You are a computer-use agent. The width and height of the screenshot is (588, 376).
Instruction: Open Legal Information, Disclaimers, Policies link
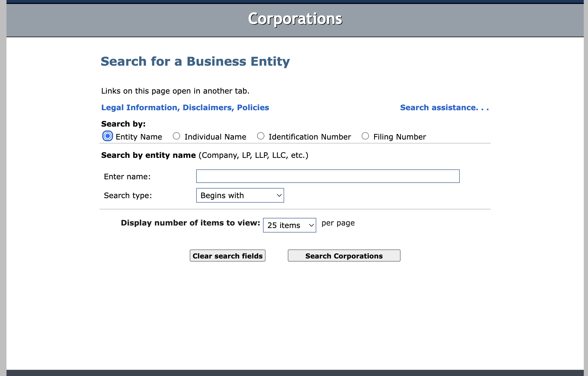click(x=185, y=107)
